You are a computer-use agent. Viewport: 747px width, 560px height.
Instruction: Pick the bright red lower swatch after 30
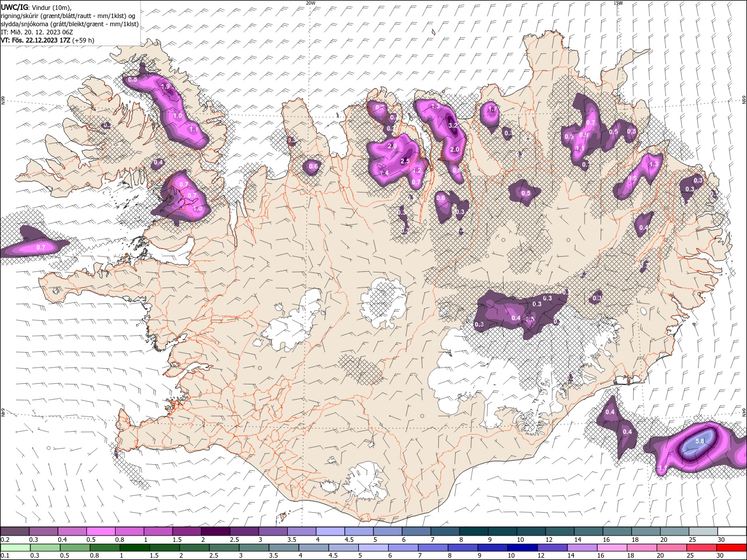point(731,548)
